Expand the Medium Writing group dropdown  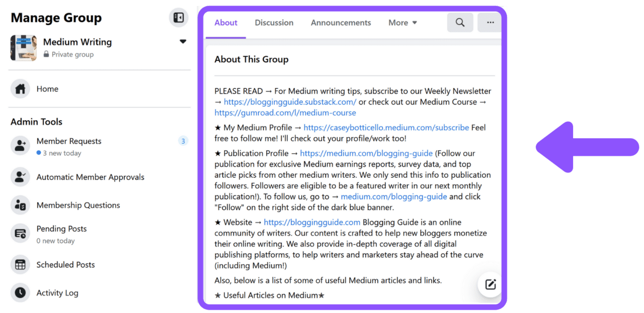click(183, 42)
